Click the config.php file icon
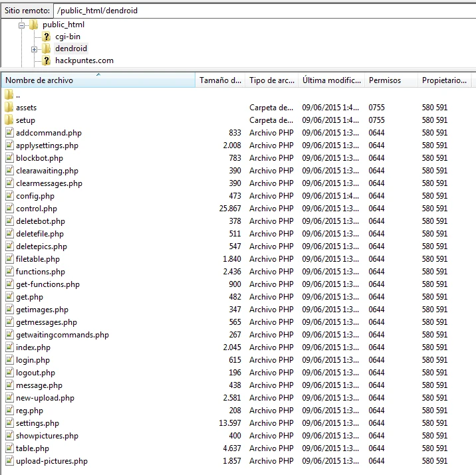 coord(10,195)
